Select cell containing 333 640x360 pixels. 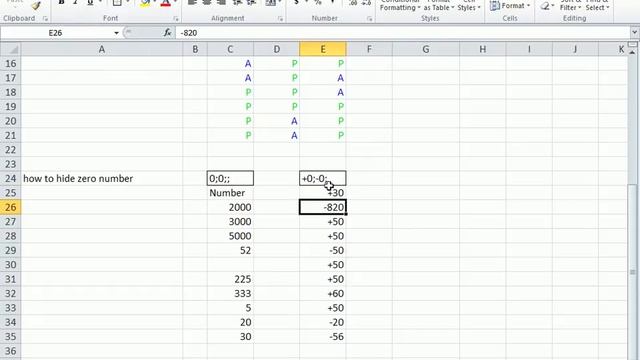pos(230,293)
